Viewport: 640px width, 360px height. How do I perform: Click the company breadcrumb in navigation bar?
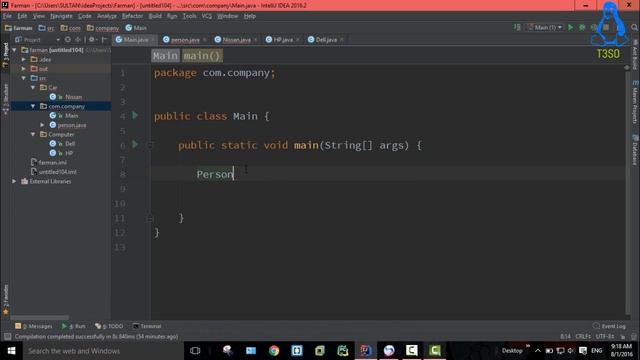(103, 28)
